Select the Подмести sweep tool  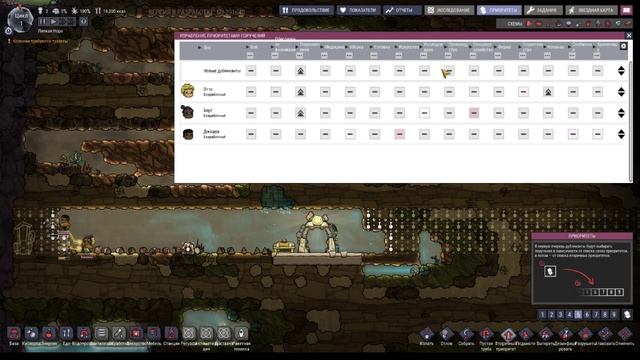[526, 334]
